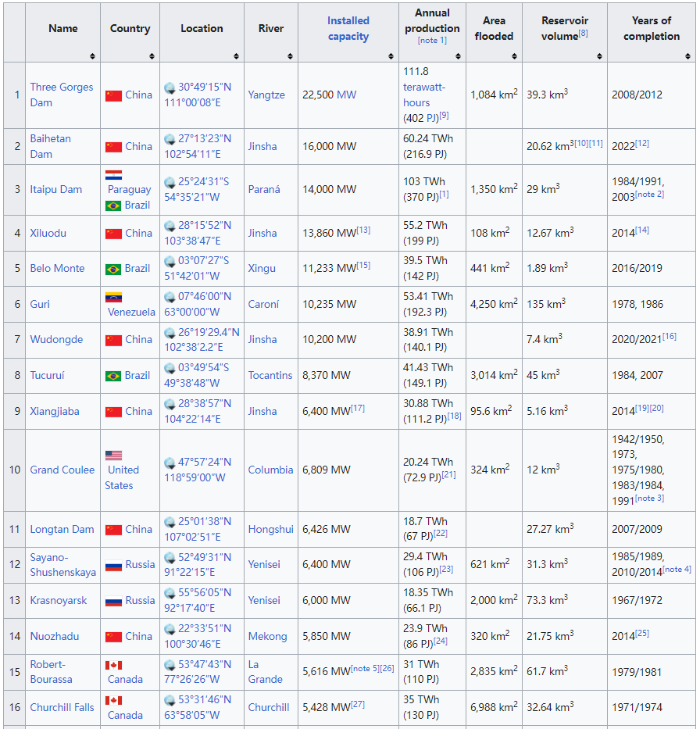Click the Paraguay flag icon in Itaipu Dam row
Screen dimensions: 700x729
pyautogui.click(x=113, y=175)
